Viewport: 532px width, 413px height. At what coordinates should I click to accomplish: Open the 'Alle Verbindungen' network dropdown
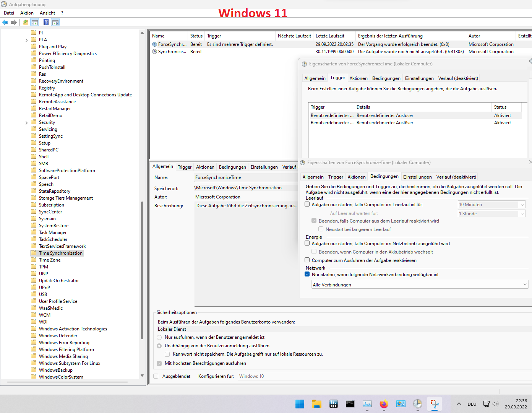pyautogui.click(x=420, y=285)
